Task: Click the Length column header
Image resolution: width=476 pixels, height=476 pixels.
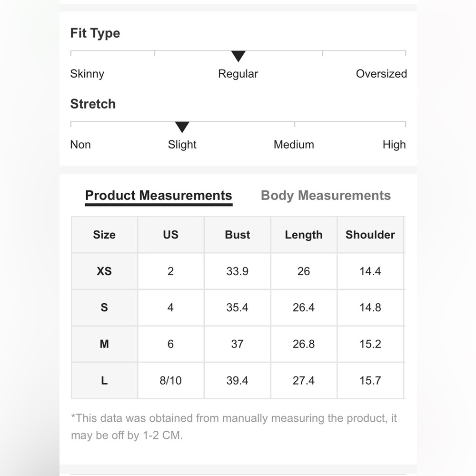Action: (x=304, y=235)
